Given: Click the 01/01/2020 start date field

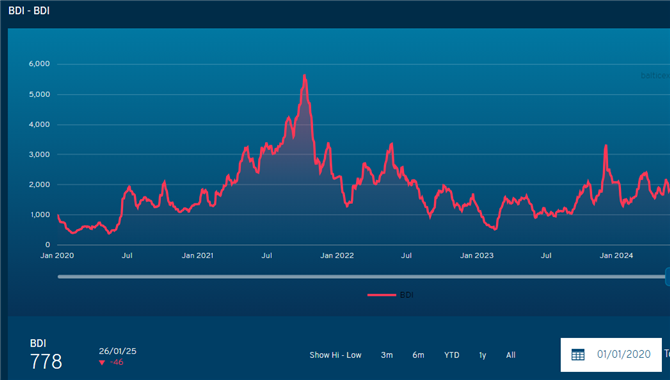Looking at the screenshot, I should (611, 354).
